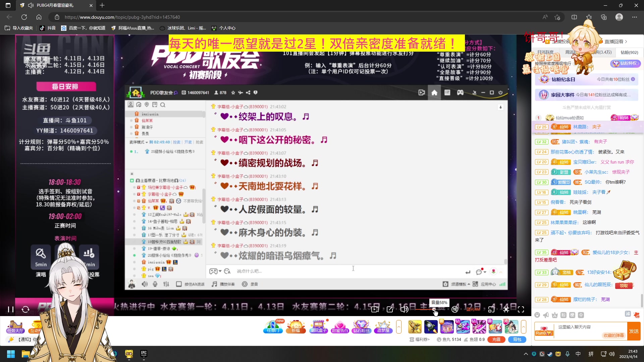Image resolution: width=644 pixels, height=362 pixels.
Task: Open the 蓝光4M quality selector
Action: [473, 309]
